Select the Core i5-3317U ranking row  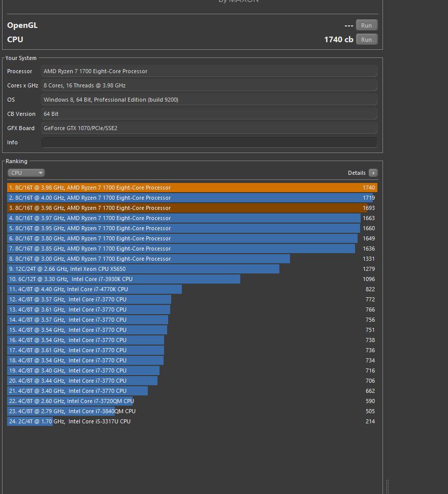click(192, 421)
